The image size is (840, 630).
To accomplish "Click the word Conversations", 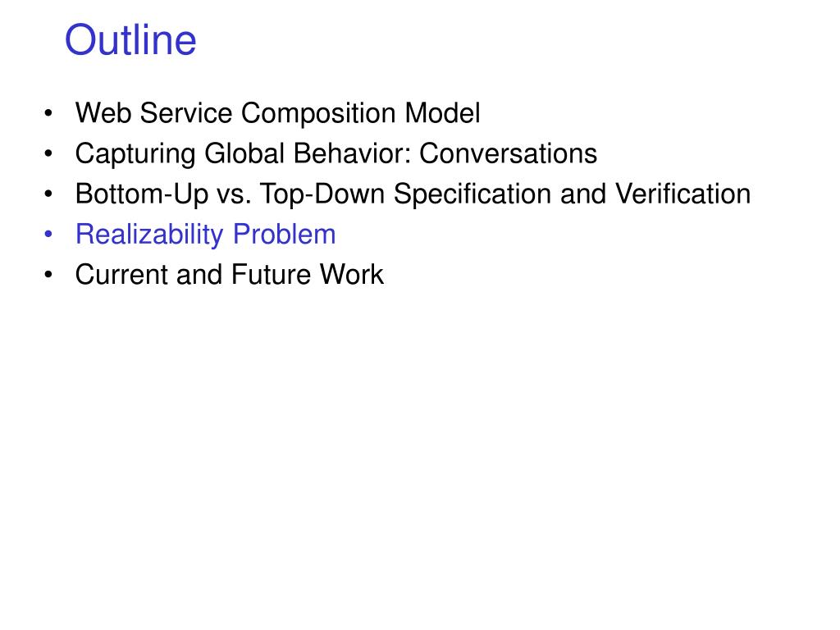I will point(508,153).
